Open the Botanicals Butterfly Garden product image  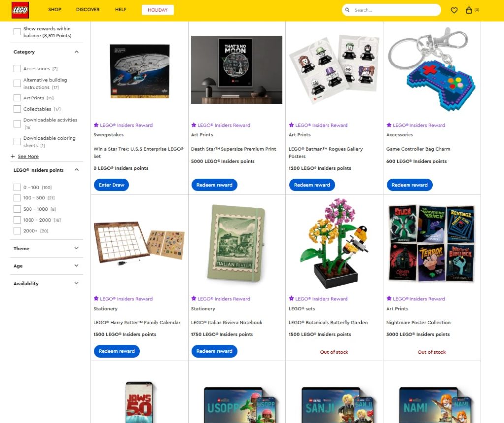coord(334,243)
